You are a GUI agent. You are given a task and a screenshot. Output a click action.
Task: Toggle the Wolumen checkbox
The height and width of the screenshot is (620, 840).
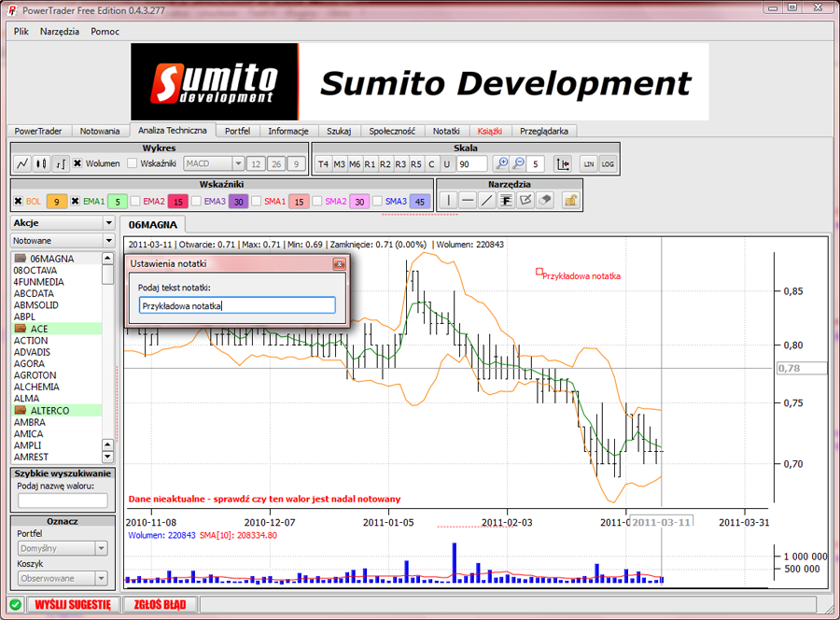coord(77,163)
